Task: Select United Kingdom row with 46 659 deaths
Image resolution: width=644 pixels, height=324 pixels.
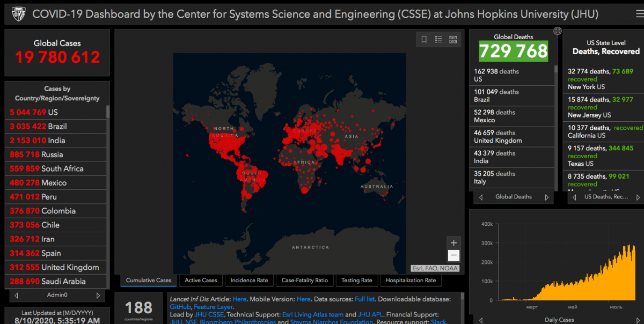Action: click(512, 136)
